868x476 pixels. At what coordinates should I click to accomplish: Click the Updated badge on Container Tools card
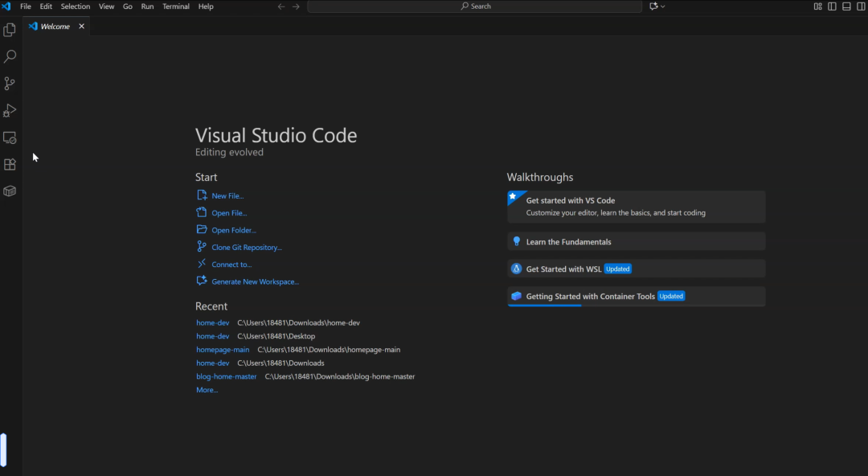click(671, 296)
